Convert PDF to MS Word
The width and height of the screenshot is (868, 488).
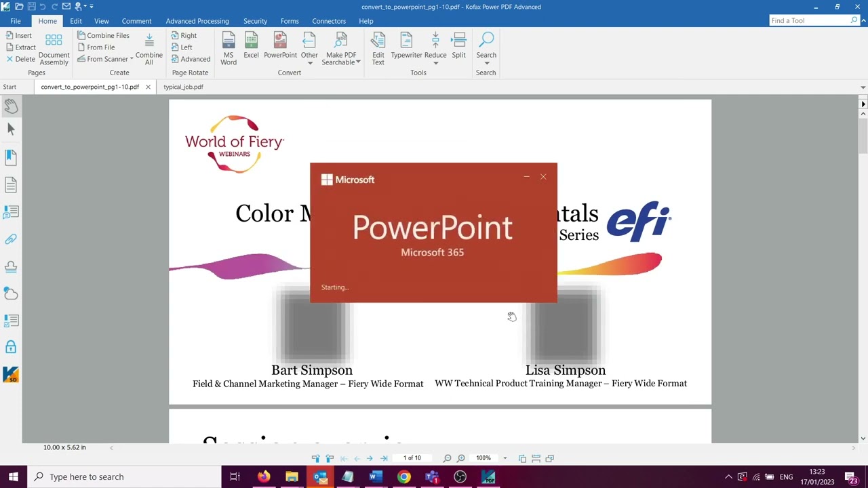point(229,49)
